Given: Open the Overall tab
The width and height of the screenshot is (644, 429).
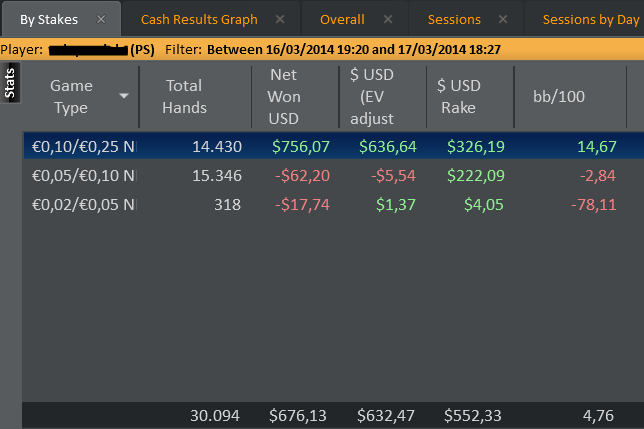Looking at the screenshot, I should coord(342,19).
